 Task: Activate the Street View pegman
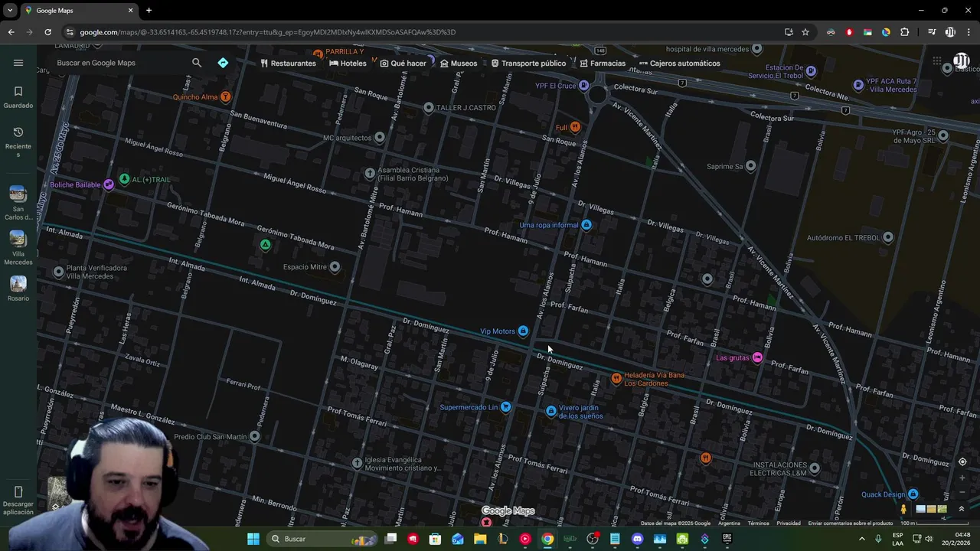903,509
